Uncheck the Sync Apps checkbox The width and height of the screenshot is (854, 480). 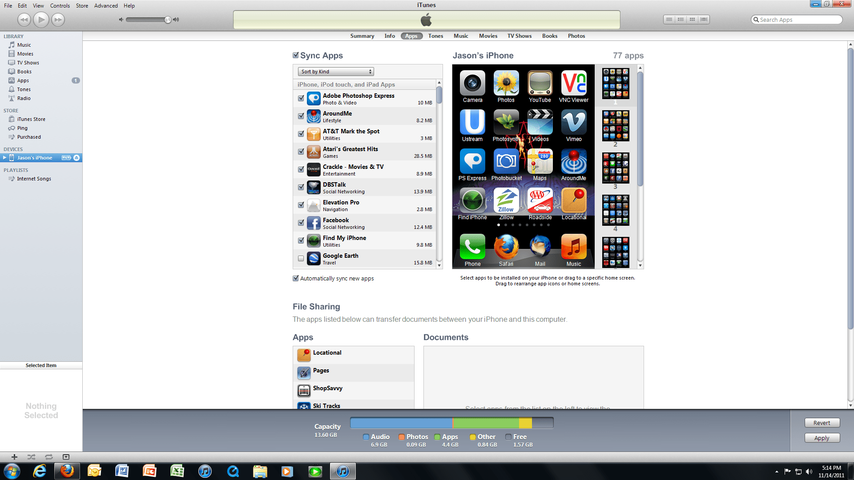click(x=296, y=55)
